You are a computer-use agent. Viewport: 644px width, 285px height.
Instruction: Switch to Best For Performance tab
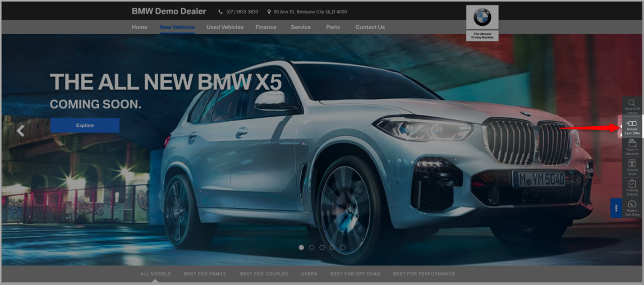click(424, 274)
